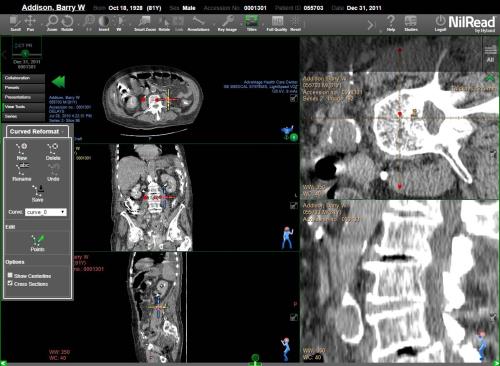The width and height of the screenshot is (500, 366).
Task: Mark a Key Image with the key icon
Action: (x=227, y=23)
